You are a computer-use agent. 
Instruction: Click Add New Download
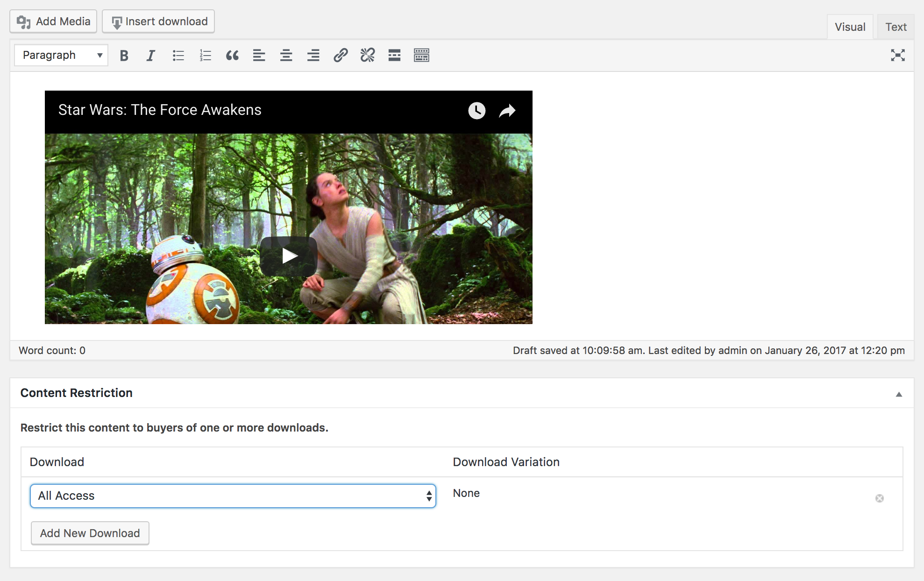click(90, 533)
